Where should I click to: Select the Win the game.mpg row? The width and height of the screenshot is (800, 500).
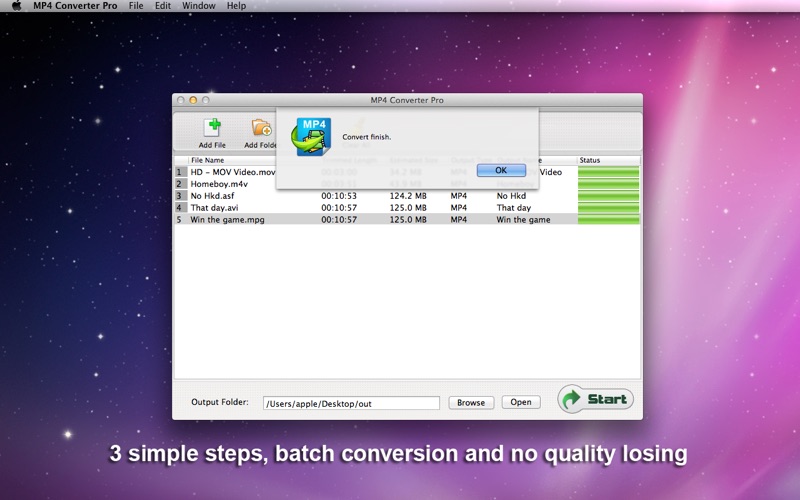click(227, 220)
